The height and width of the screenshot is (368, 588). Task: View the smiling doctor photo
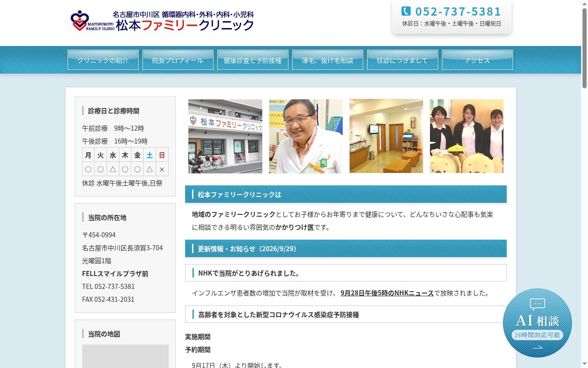point(306,136)
